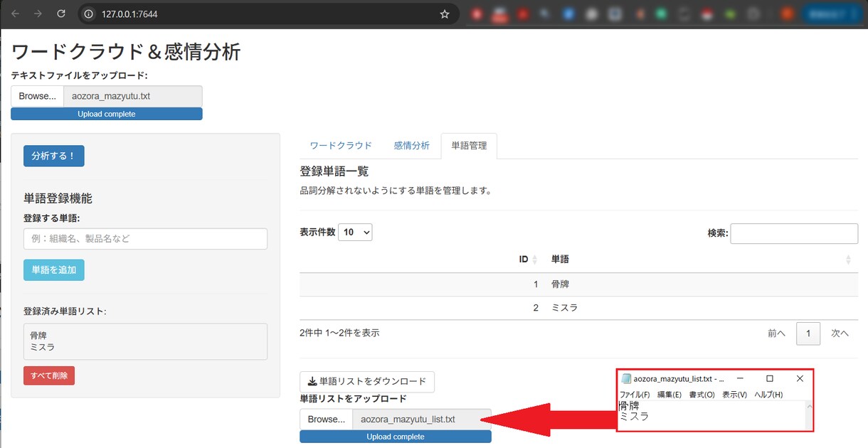Open the 表示件数 dropdown showing 10
Screen dimensions: 868x448
(355, 232)
